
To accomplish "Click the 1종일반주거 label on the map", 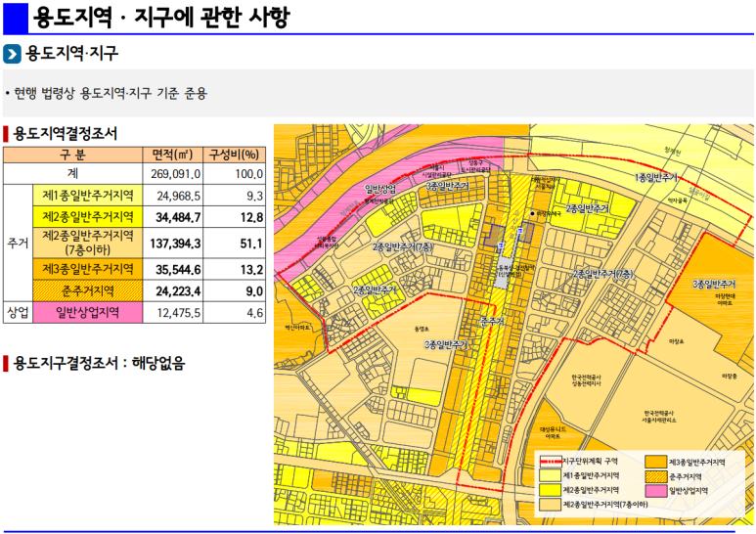I will (x=655, y=178).
